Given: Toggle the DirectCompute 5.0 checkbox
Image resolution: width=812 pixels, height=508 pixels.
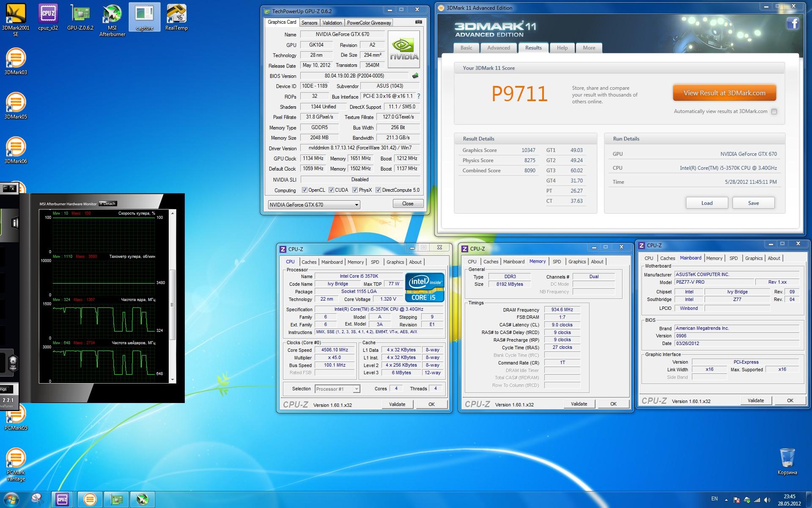Looking at the screenshot, I should 378,190.
